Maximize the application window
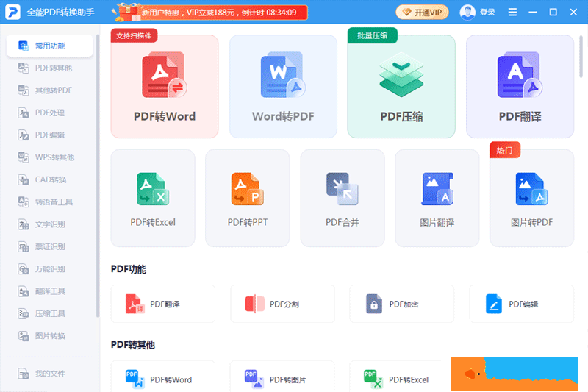This screenshot has width=588, height=392. (x=553, y=13)
